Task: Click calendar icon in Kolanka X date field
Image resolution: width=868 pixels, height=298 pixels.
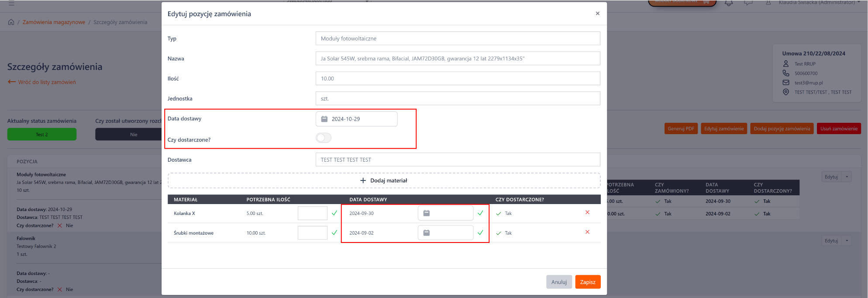Action: pos(427,213)
